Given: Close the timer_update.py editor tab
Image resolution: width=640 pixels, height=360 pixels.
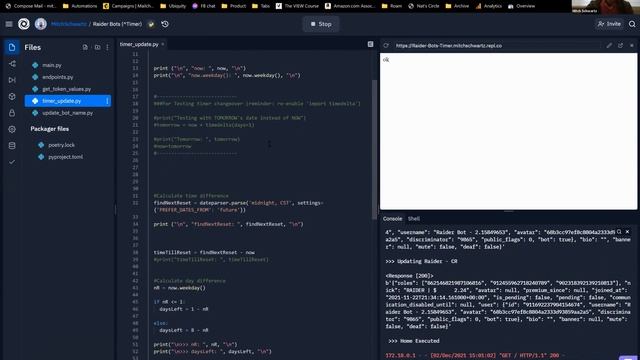Looking at the screenshot, I should (163, 44).
